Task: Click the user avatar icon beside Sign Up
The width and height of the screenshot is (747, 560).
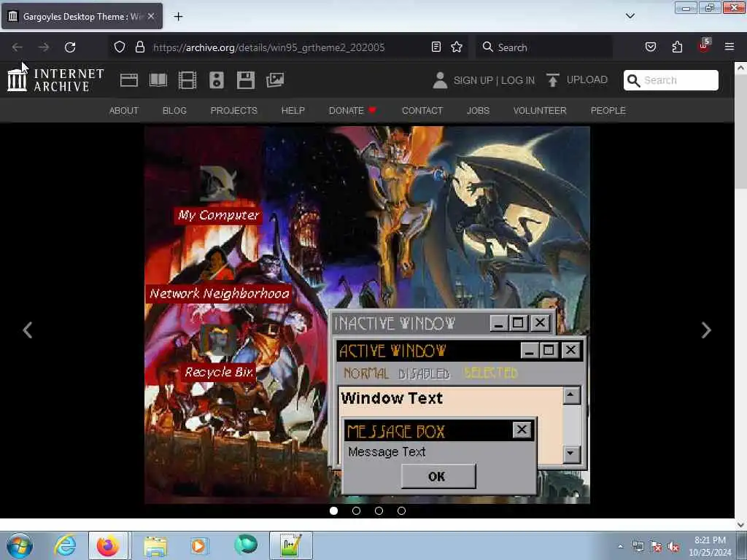Action: click(x=440, y=80)
